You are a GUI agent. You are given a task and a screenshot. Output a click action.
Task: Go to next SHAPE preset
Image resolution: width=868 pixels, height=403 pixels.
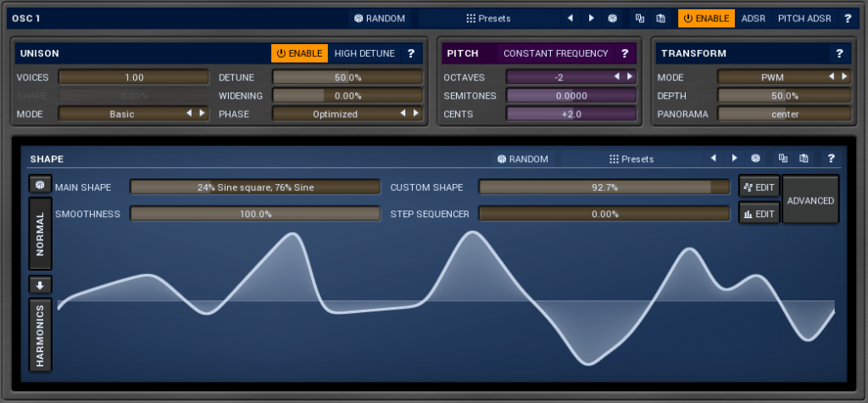[x=734, y=159]
